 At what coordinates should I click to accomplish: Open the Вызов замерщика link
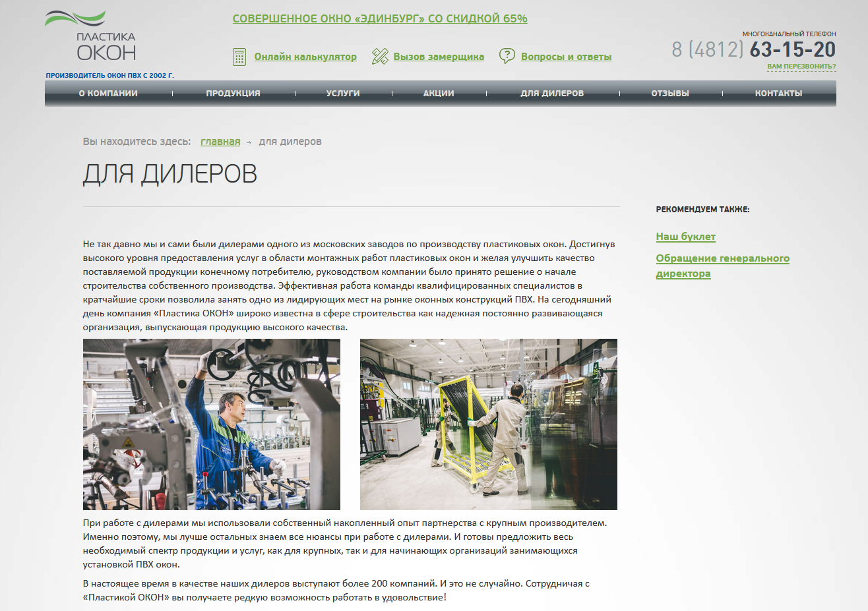tap(439, 57)
